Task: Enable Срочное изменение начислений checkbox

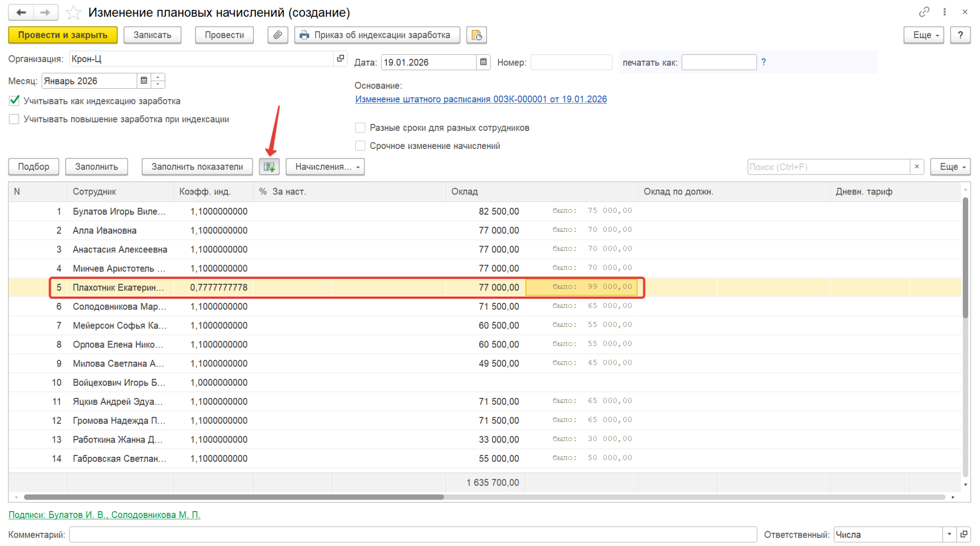Action: [x=360, y=146]
